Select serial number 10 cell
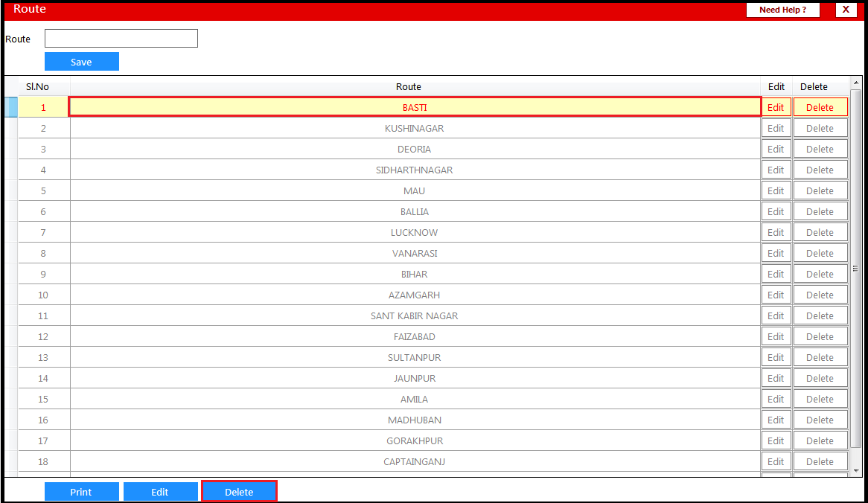The image size is (868, 503). [x=44, y=295]
